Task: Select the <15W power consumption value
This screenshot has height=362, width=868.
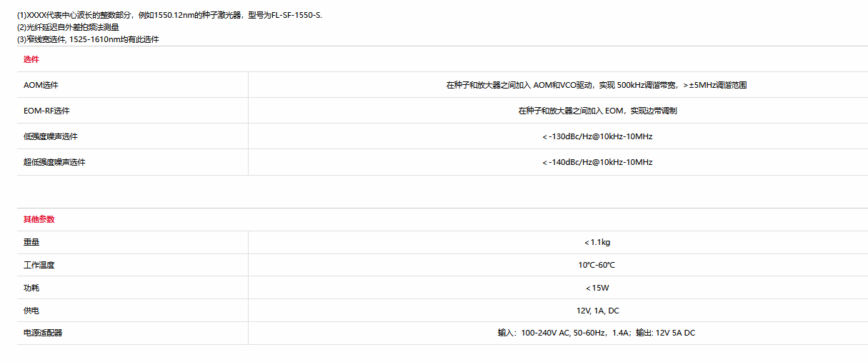Action: (597, 288)
